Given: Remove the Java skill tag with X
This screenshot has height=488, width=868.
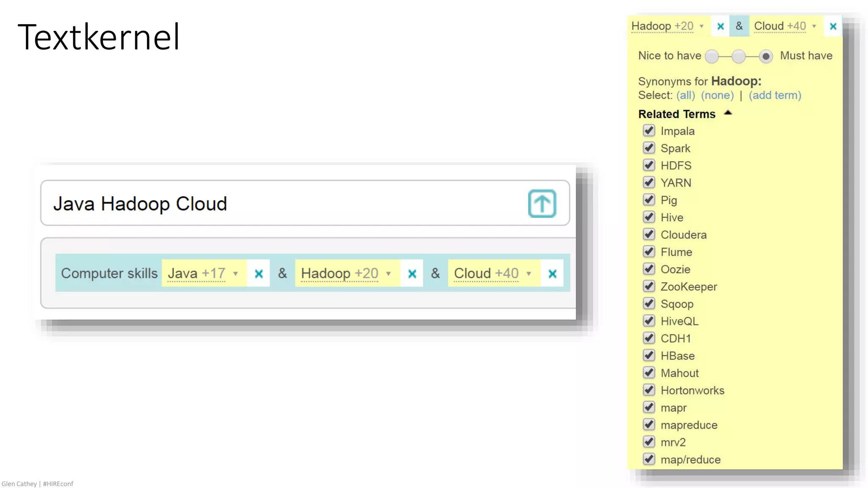Looking at the screenshot, I should (x=259, y=274).
